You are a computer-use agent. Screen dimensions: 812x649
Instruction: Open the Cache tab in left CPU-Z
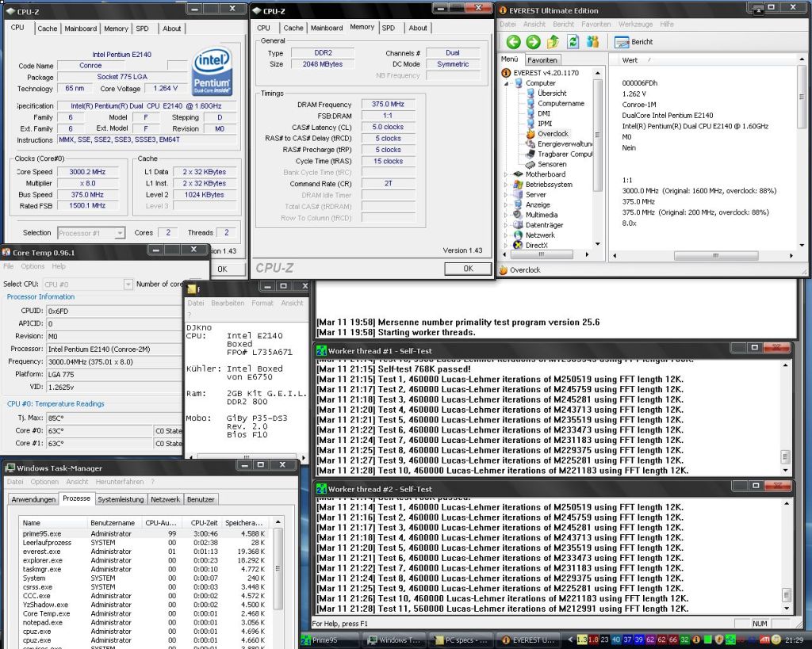pyautogui.click(x=47, y=29)
